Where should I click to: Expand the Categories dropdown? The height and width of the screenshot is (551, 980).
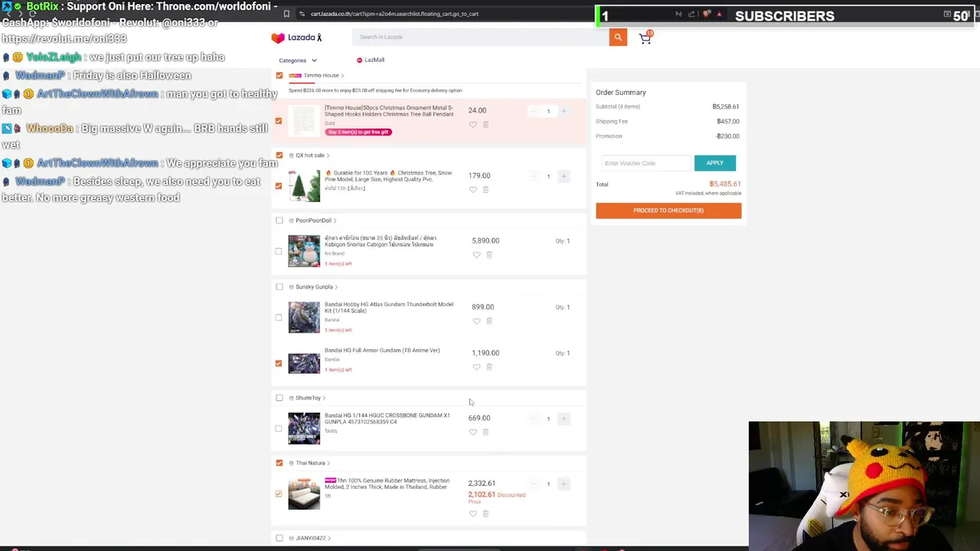298,60
